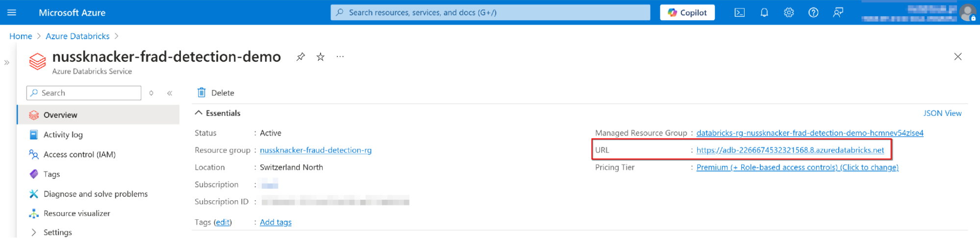Open the notifications bell
The image size is (980, 238).
tap(764, 13)
